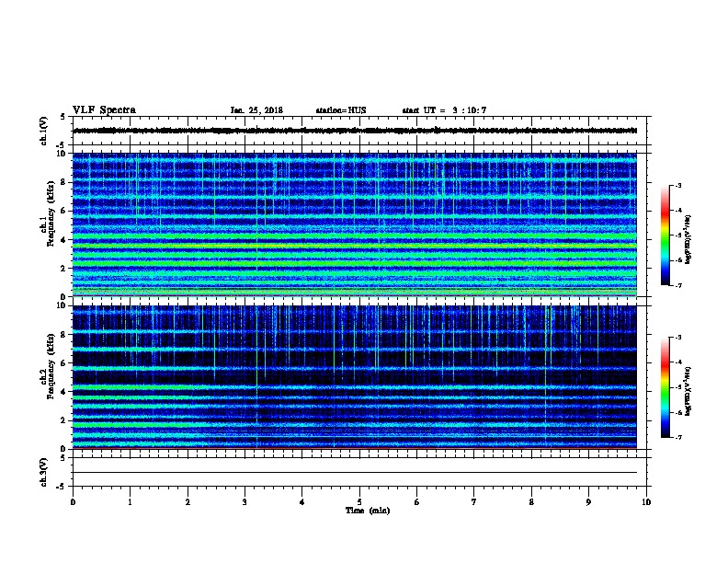
Task: Click the ch.2 "Frequency (kHz)" axis label
Action: point(51,366)
